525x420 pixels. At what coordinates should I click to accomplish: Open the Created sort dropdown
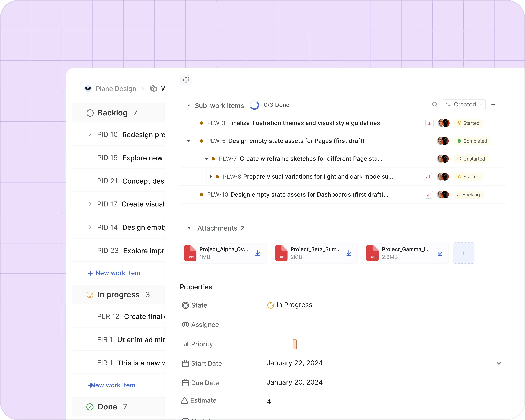click(x=464, y=105)
